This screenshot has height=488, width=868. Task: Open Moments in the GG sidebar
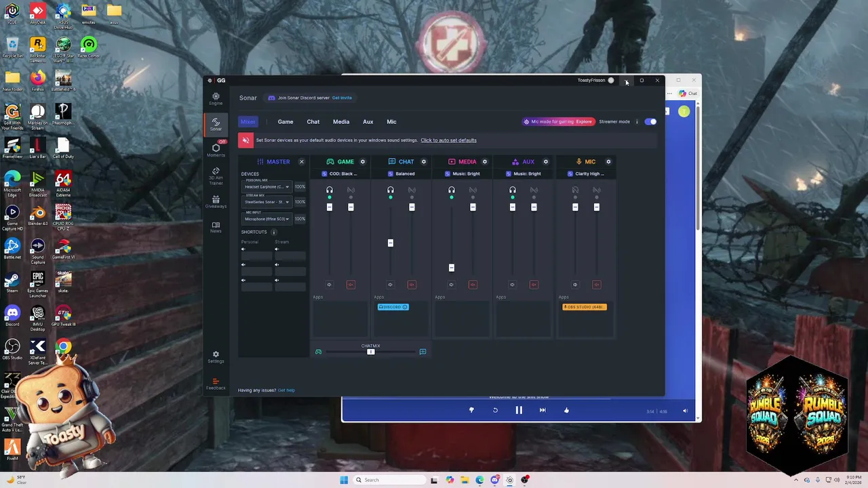tap(216, 150)
